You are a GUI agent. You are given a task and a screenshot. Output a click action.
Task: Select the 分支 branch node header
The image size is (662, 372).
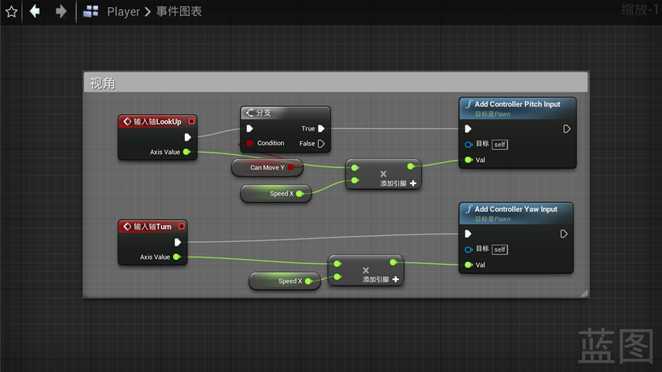coord(285,113)
